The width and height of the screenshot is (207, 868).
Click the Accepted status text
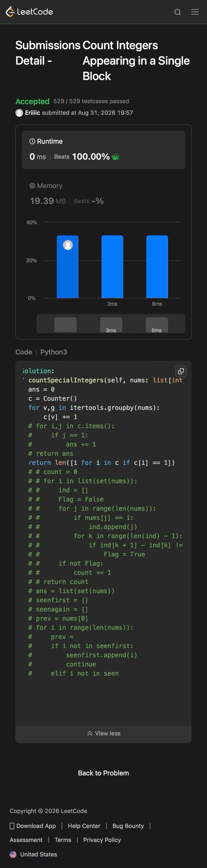(32, 102)
